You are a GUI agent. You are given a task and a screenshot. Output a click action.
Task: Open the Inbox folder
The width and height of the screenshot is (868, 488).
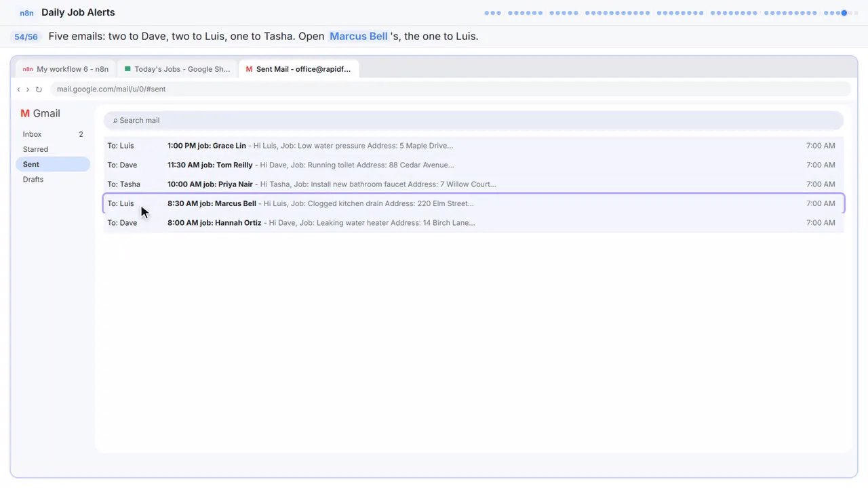click(53, 134)
